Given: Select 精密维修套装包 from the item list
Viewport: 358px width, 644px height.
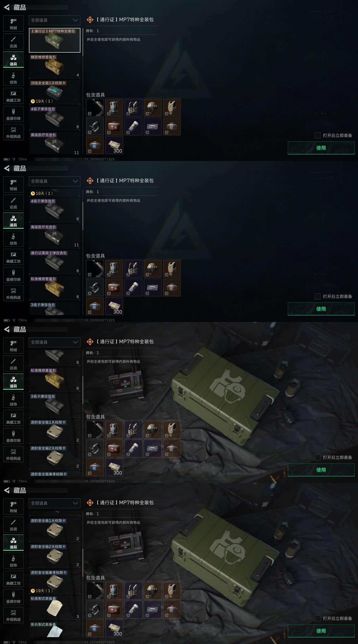Looking at the screenshot, I should 55,66.
